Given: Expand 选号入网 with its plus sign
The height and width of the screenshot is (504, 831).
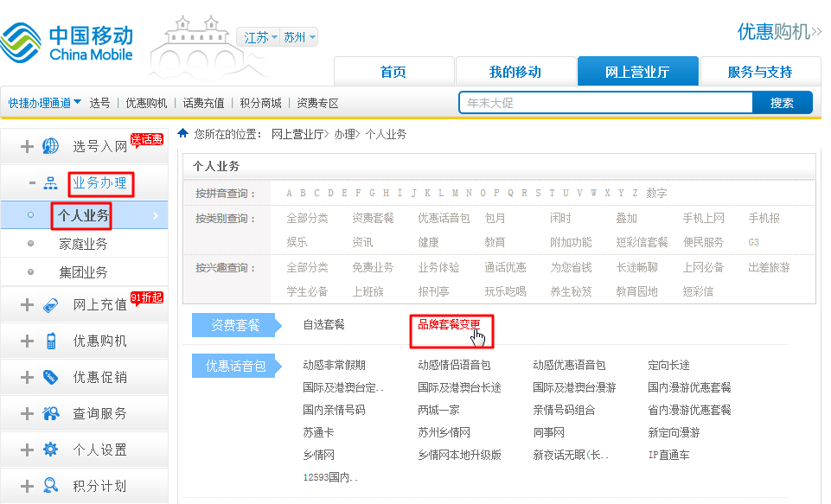Looking at the screenshot, I should (27, 146).
